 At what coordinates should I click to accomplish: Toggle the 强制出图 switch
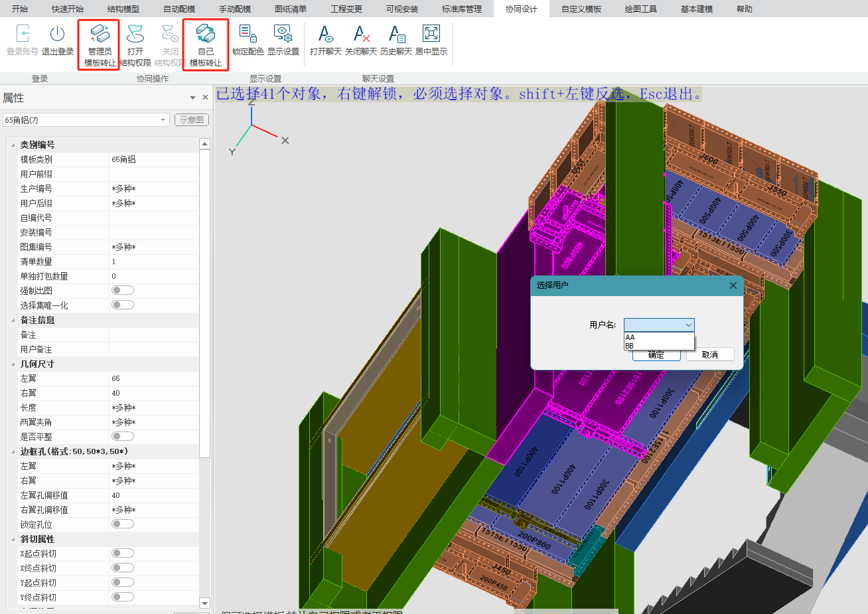[x=123, y=290]
